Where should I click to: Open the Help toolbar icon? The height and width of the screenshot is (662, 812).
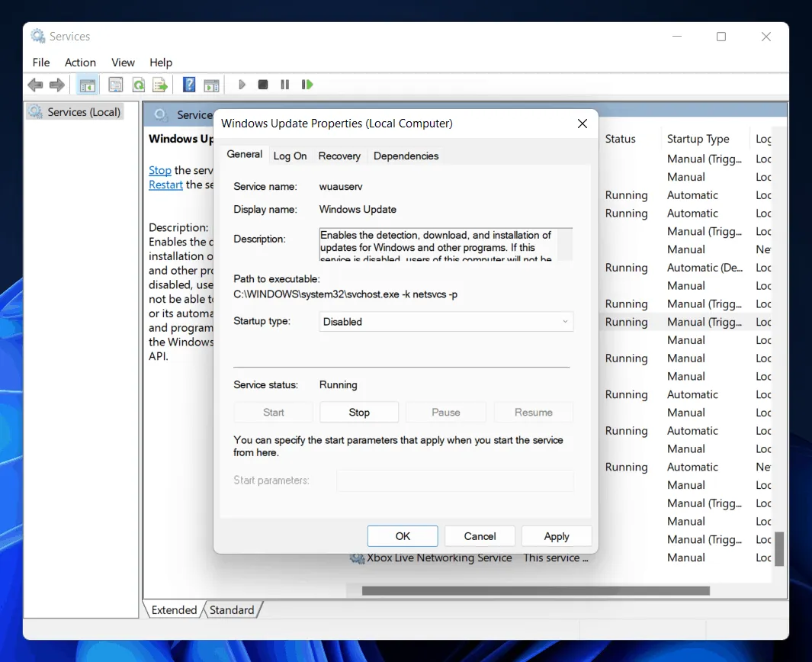tap(189, 85)
